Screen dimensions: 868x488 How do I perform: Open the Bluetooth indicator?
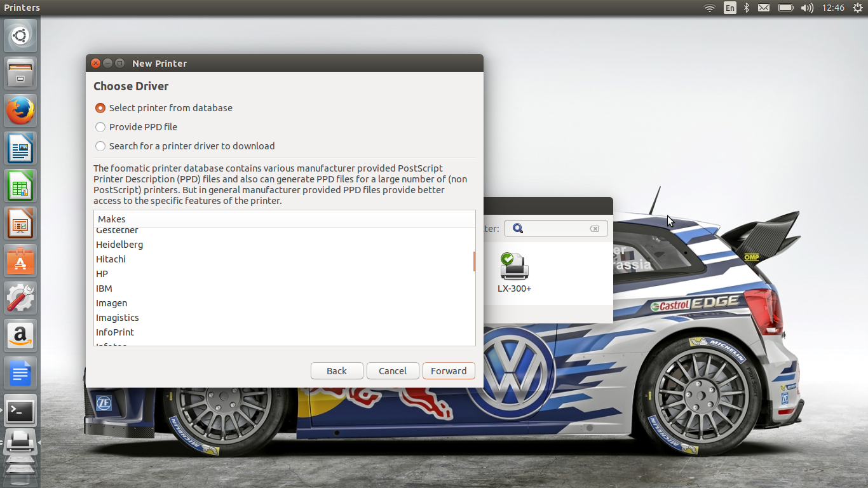tap(747, 8)
